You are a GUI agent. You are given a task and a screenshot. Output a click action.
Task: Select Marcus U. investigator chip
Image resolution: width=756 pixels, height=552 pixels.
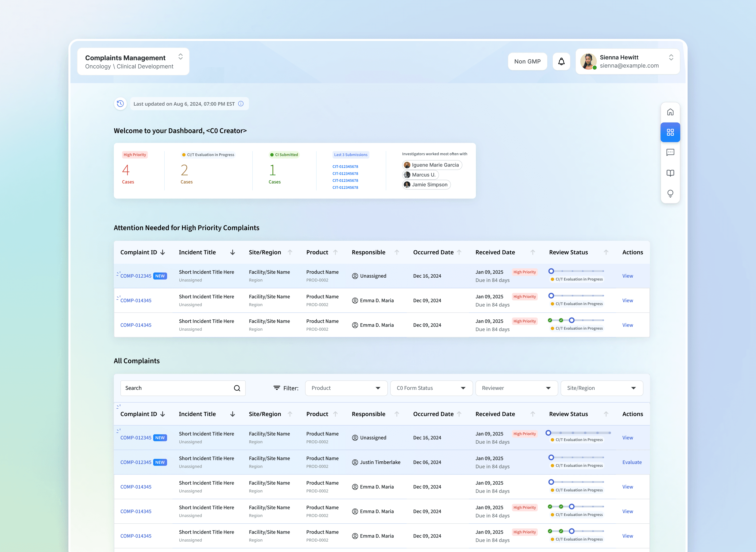420,175
